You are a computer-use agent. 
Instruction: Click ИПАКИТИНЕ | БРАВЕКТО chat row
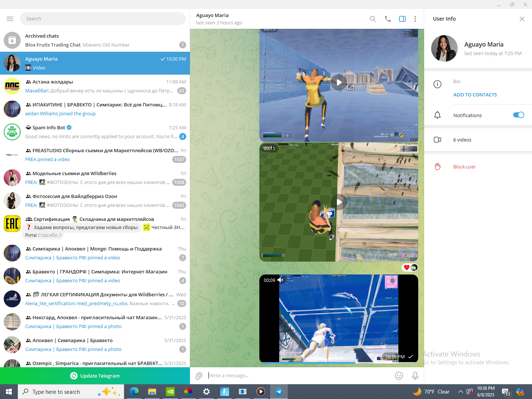pyautogui.click(x=95, y=109)
